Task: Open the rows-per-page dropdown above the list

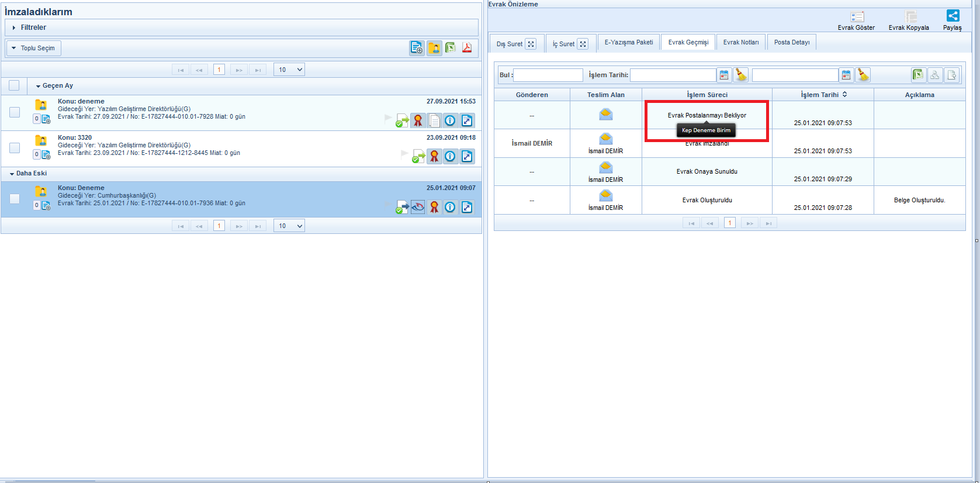Action: click(x=290, y=70)
